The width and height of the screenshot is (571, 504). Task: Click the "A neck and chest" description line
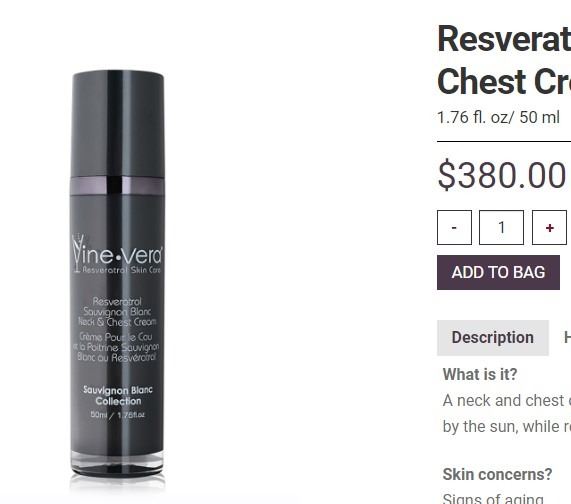pyautogui.click(x=507, y=401)
